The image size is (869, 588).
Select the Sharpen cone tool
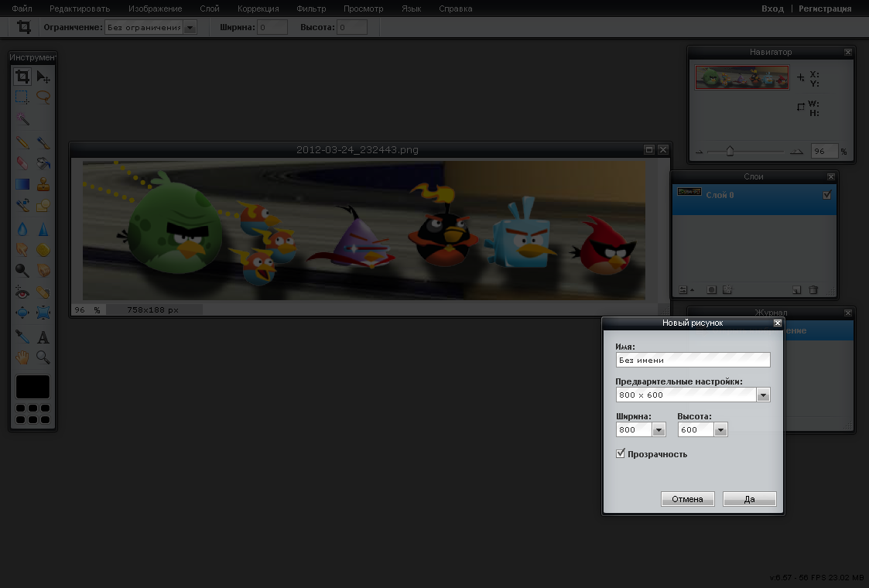43,229
